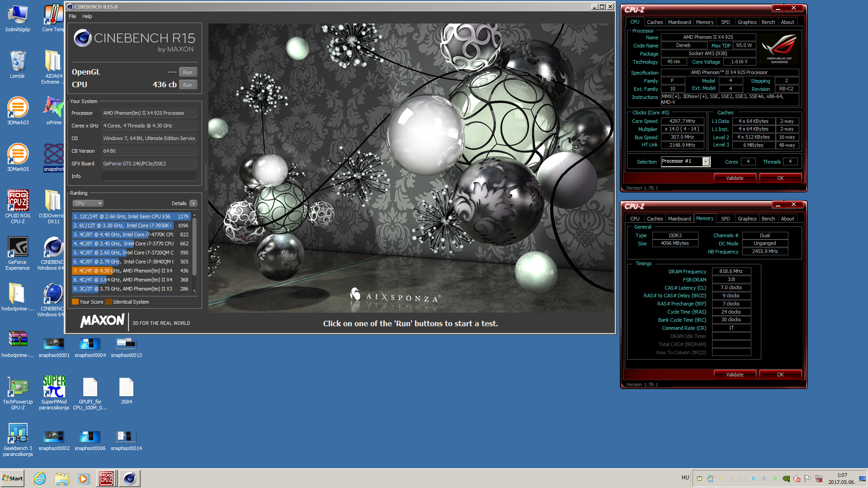Screen dimensions: 868x488
Task: Open Caches tab in top CPU-Z
Action: pos(655,22)
